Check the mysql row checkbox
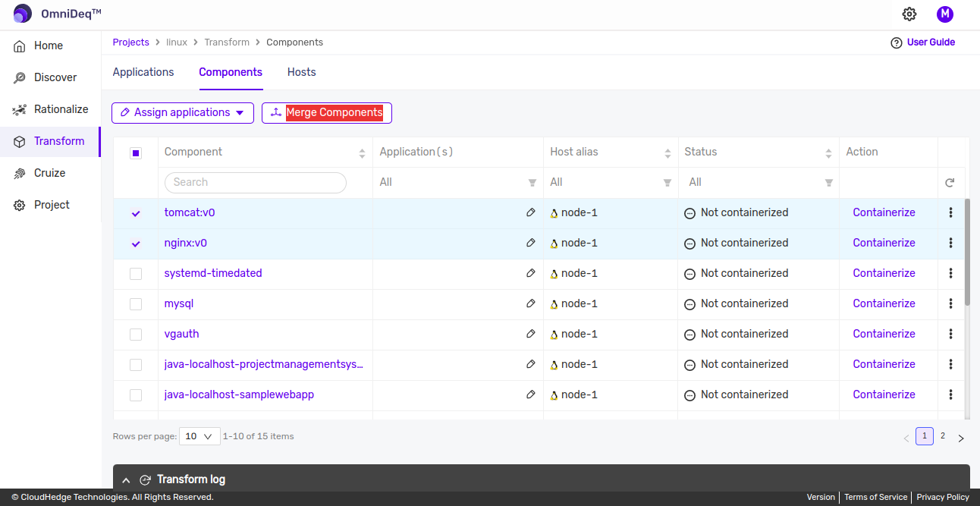This screenshot has width=980, height=506. (136, 304)
